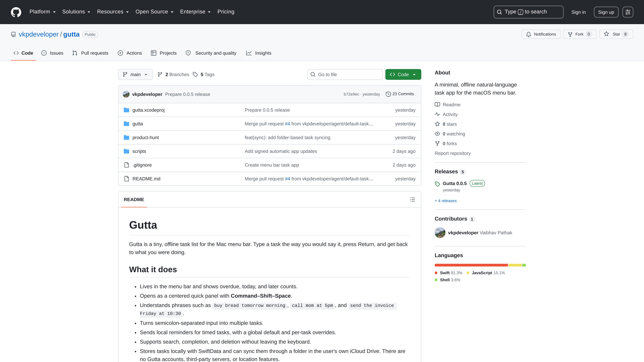Click the star icon beside 8 stars
This screenshot has height=362, width=644.
tap(437, 124)
